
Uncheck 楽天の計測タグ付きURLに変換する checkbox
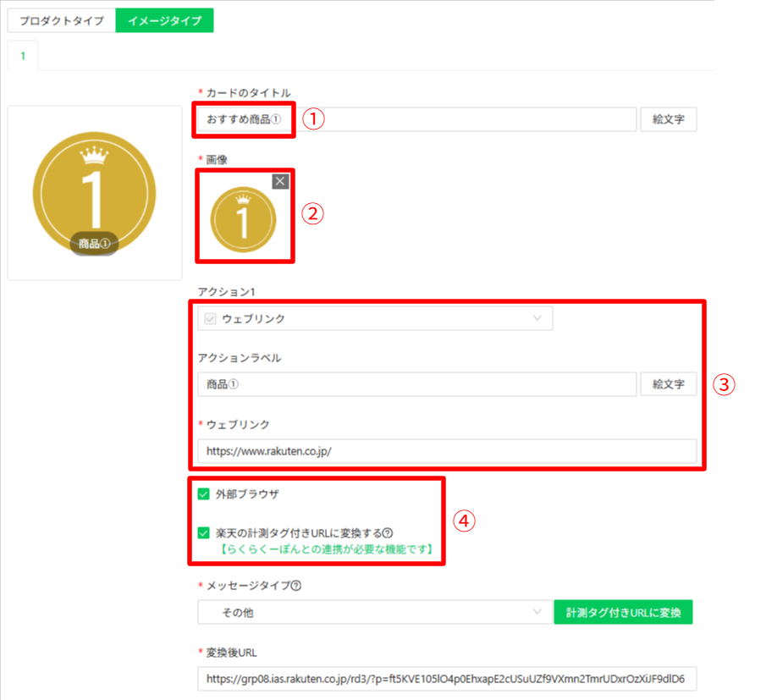tap(203, 533)
